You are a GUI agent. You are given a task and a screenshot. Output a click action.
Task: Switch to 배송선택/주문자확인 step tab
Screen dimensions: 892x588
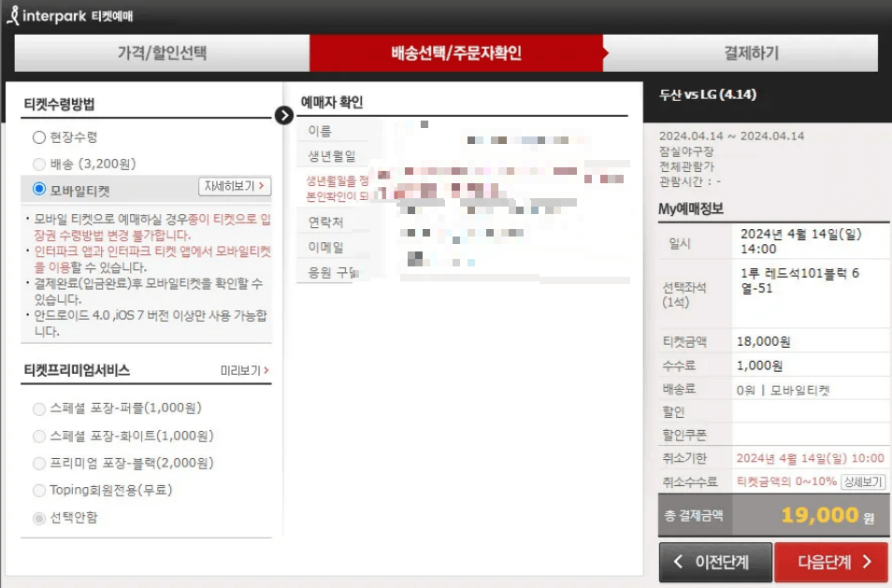[x=456, y=53]
